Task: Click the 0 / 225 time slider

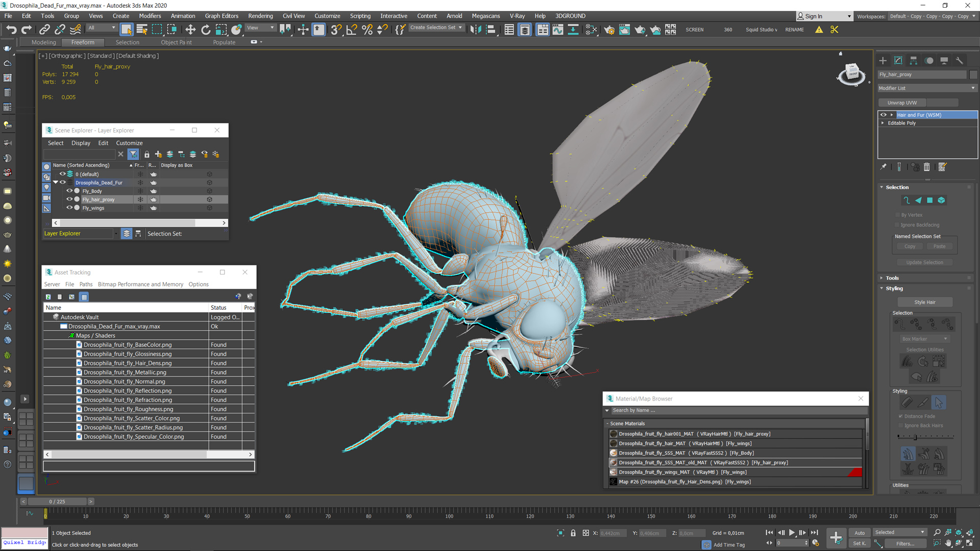Action: [57, 502]
